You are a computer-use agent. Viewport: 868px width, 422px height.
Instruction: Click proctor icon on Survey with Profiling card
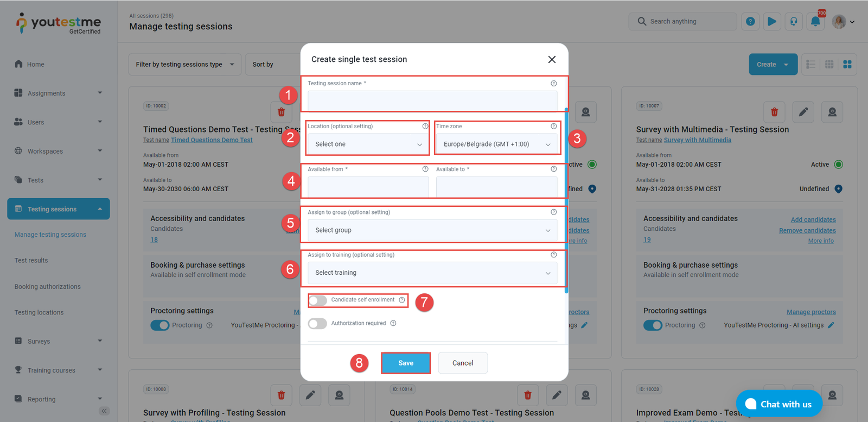click(339, 395)
